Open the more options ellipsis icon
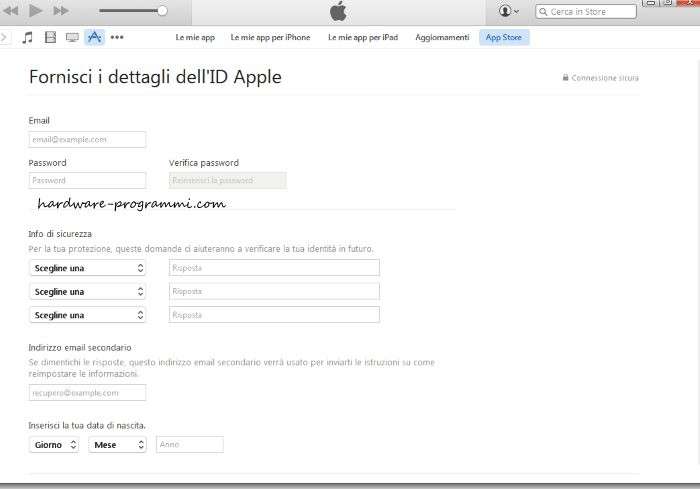The image size is (700, 489). point(117,38)
